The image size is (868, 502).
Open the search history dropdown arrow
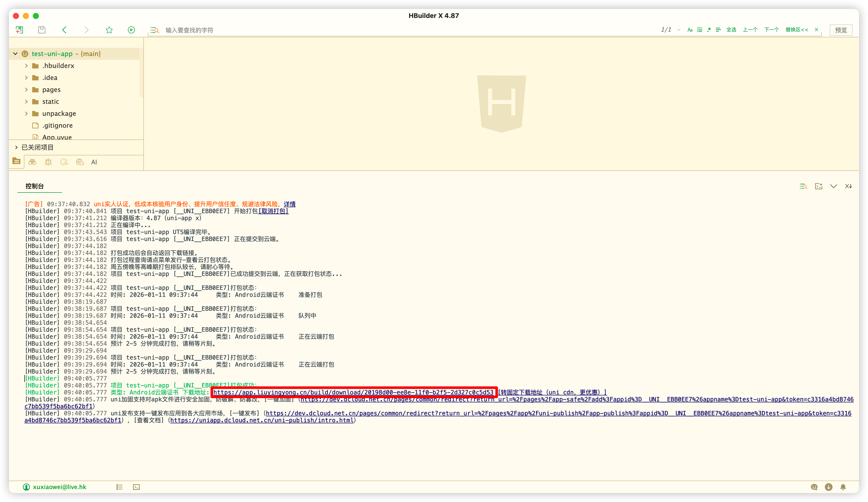pos(679,30)
